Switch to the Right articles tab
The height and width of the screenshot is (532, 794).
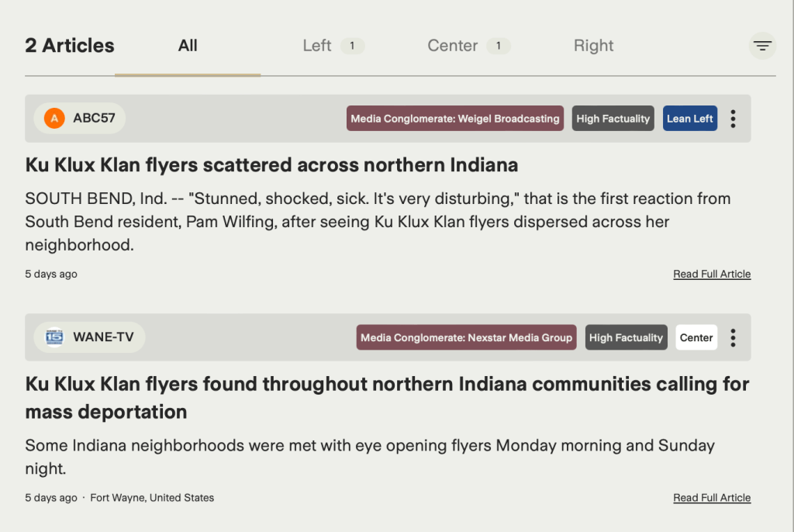pyautogui.click(x=593, y=46)
